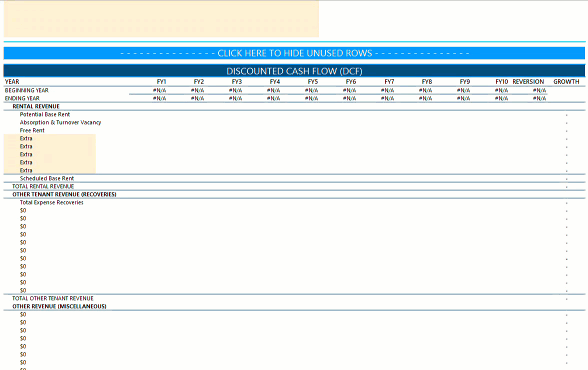
Task: Click the Growth dash in Total Other Tenant Revenue row
Action: point(566,299)
